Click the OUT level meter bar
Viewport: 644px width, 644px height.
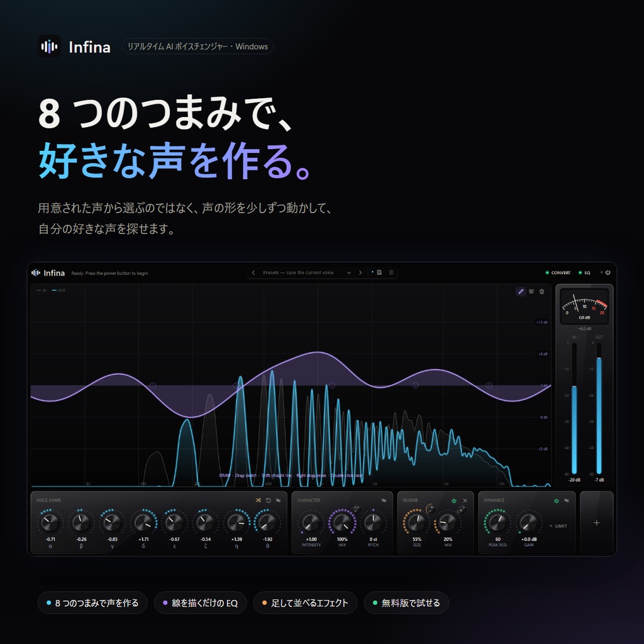pyautogui.click(x=599, y=409)
